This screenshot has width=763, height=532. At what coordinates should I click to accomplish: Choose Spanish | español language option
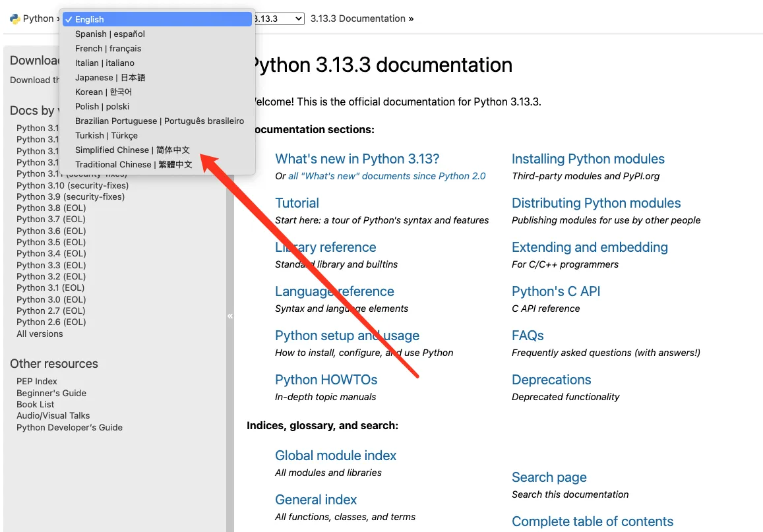157,34
